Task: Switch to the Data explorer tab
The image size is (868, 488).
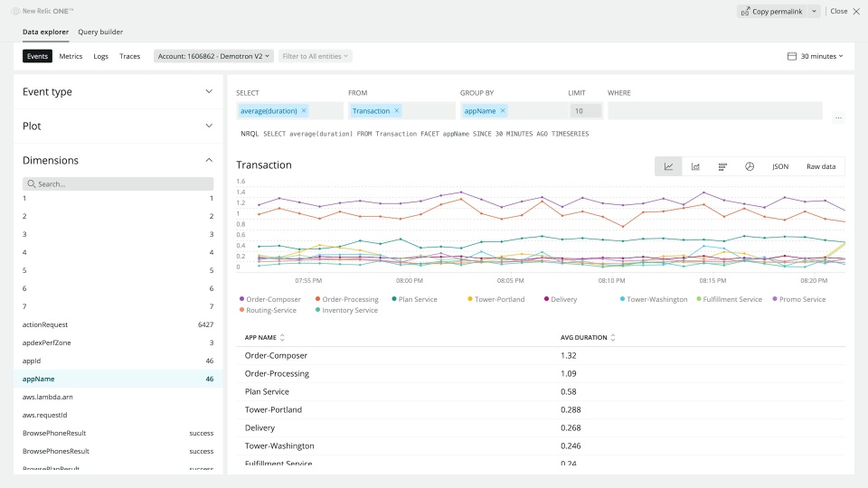Action: pyautogui.click(x=45, y=32)
